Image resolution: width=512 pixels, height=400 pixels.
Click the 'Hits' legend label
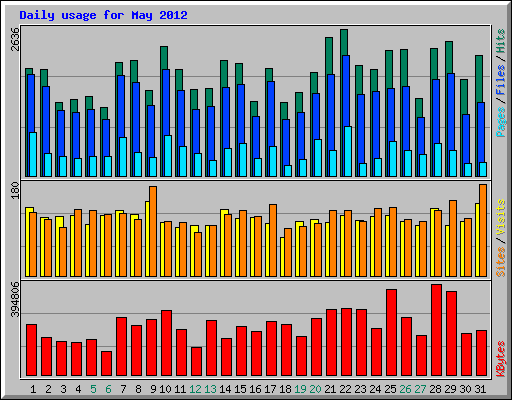click(x=501, y=41)
